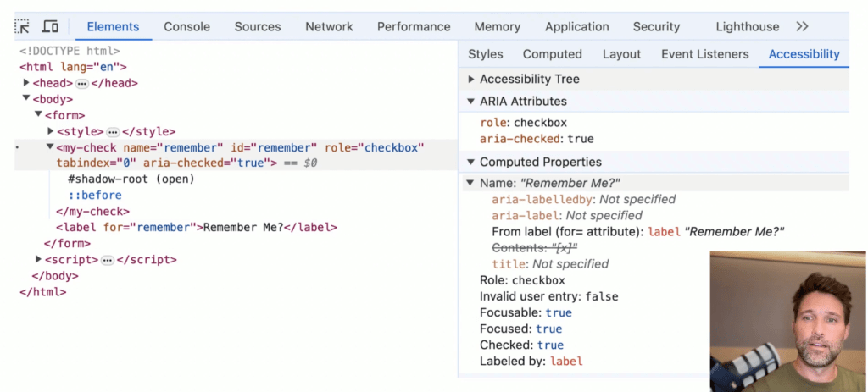Image resolution: width=868 pixels, height=392 pixels.
Task: Click the Focused: true row
Action: coord(521,329)
